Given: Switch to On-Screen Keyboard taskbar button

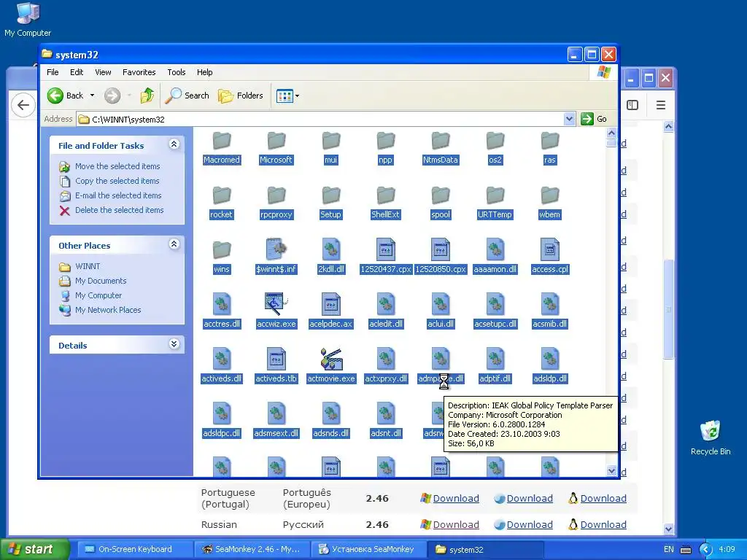Looking at the screenshot, I should pyautogui.click(x=134, y=550).
